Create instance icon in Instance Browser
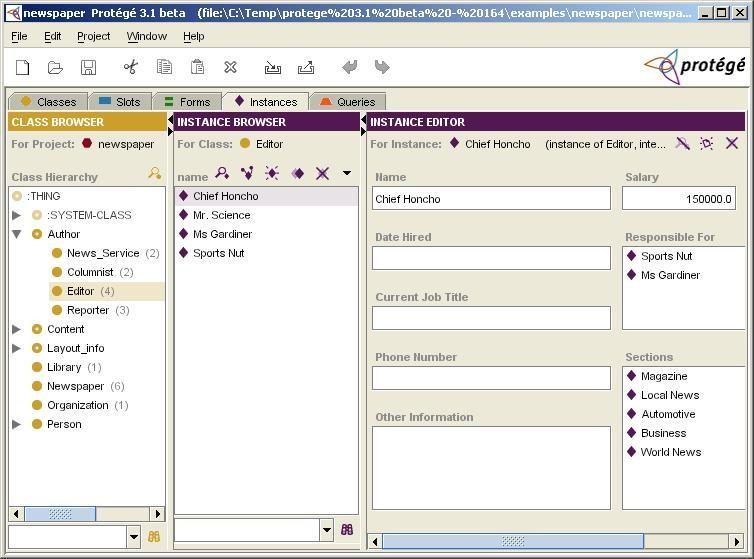 272,173
